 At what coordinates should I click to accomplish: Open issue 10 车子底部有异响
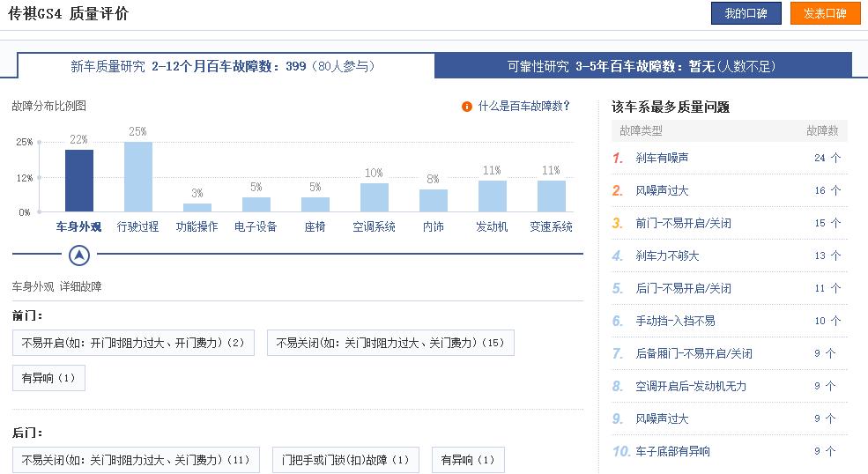pyautogui.click(x=672, y=451)
